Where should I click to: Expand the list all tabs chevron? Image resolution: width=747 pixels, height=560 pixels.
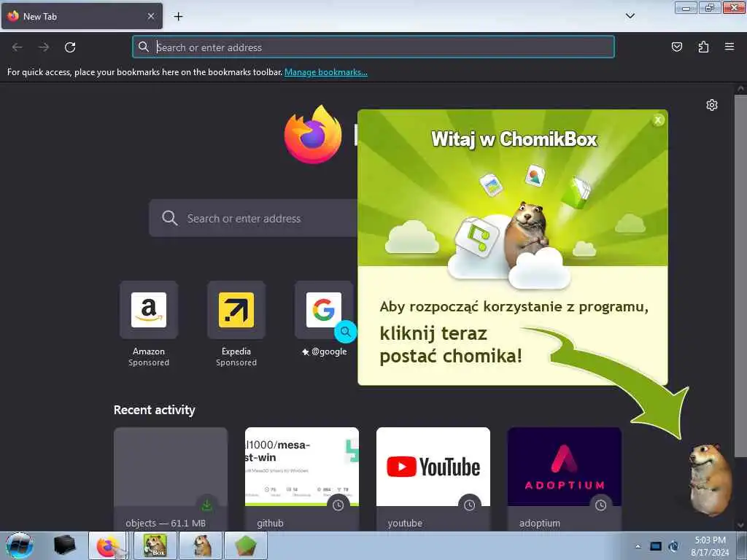[630, 16]
